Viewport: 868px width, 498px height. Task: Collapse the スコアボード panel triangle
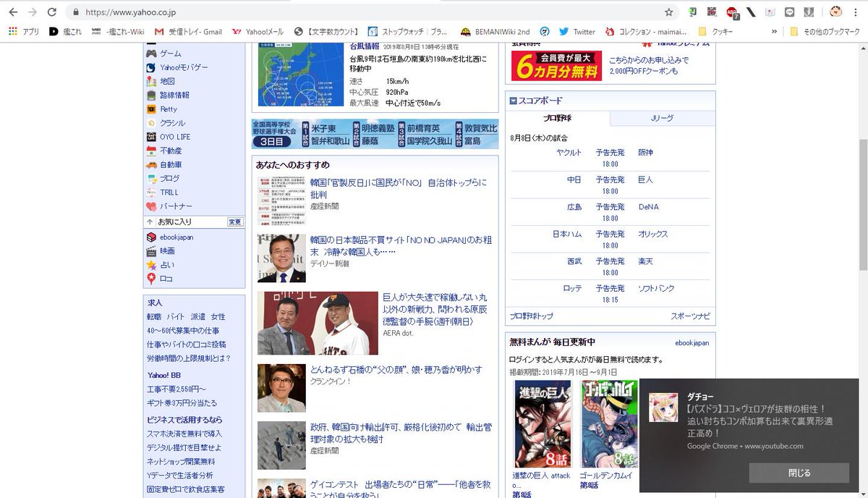[x=513, y=101]
